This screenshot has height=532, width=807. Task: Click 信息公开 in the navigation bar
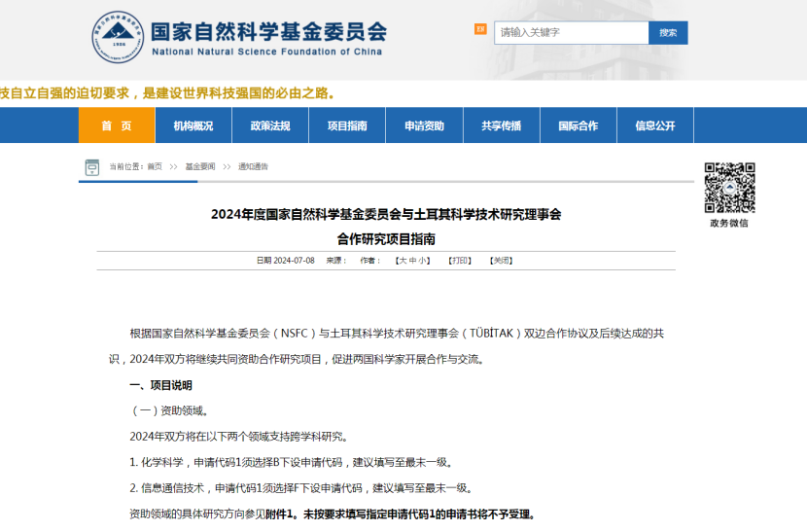pos(655,125)
